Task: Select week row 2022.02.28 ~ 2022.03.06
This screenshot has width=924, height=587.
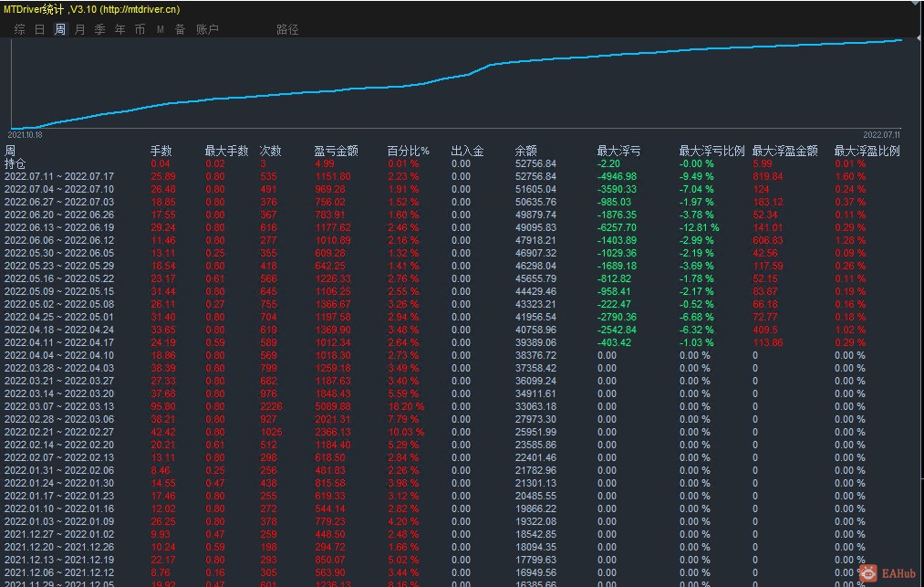Action: click(59, 419)
